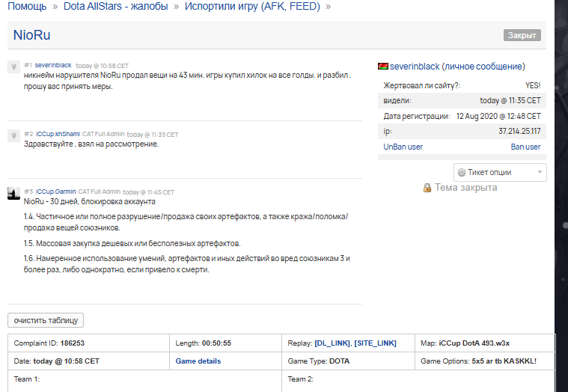Open iCCup.Garmin profile link
Screen dimensions: 568x392
tap(56, 192)
